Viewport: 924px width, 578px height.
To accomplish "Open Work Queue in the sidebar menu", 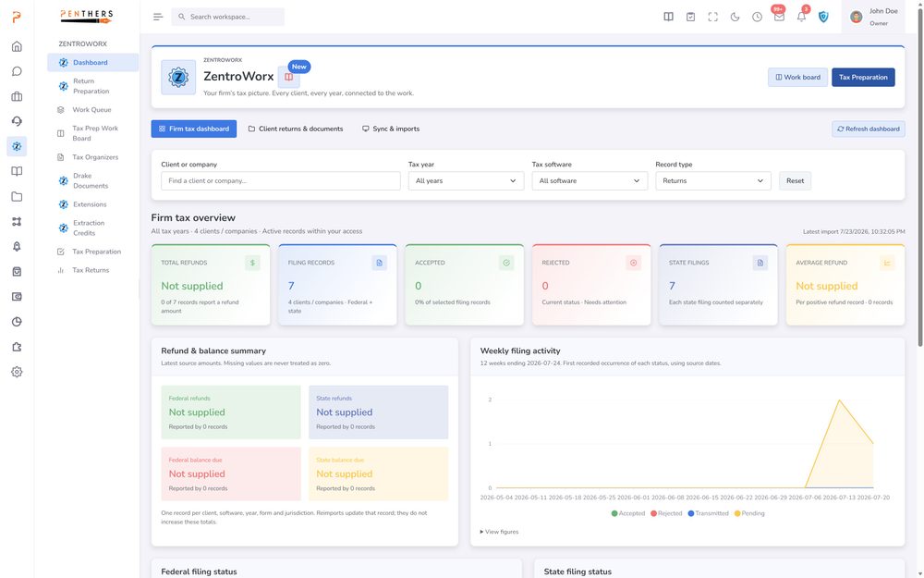I will pyautogui.click(x=91, y=110).
